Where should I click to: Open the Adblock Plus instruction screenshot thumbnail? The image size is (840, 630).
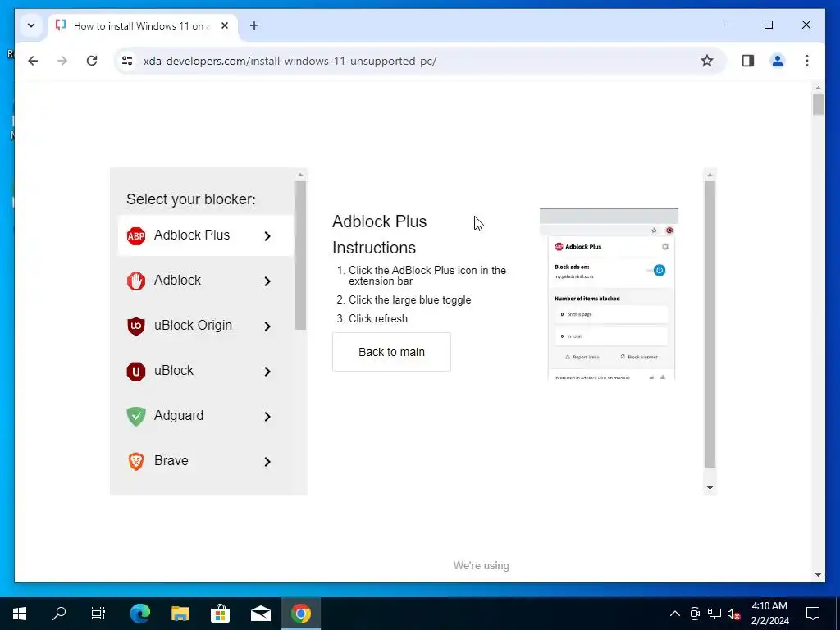[x=609, y=294]
